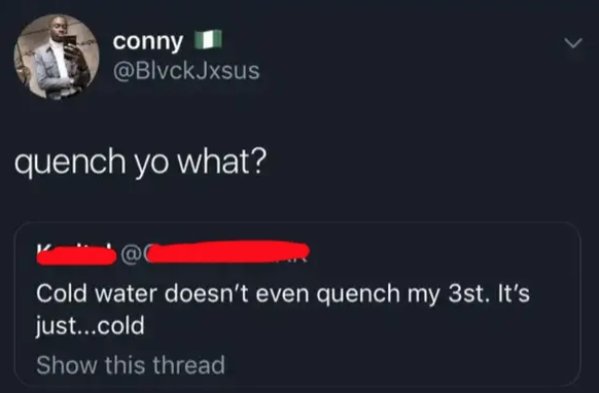Click the phone in the avatar selfie
The width and height of the screenshot is (599, 393).
coord(70,45)
